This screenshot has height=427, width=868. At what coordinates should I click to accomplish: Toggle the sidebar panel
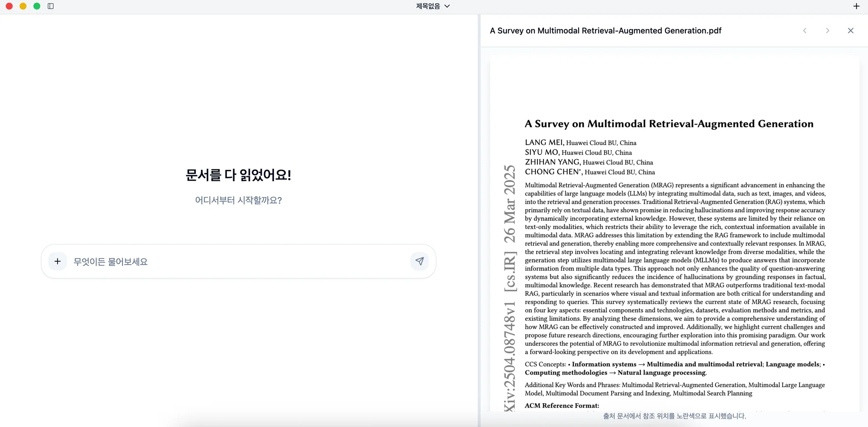[51, 6]
